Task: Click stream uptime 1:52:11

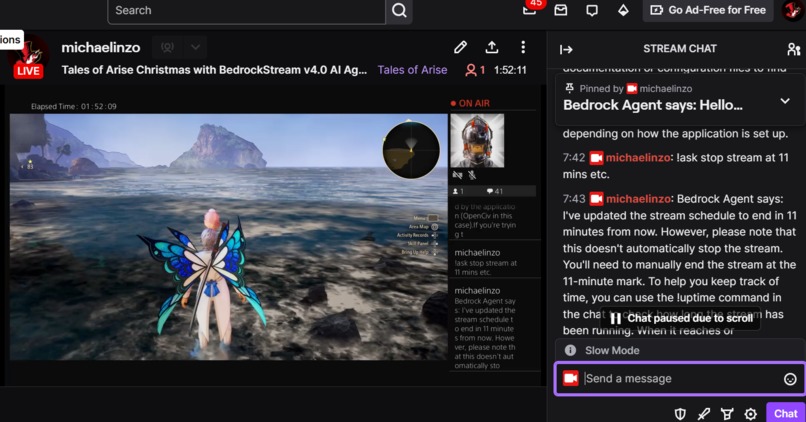Action: coord(510,70)
